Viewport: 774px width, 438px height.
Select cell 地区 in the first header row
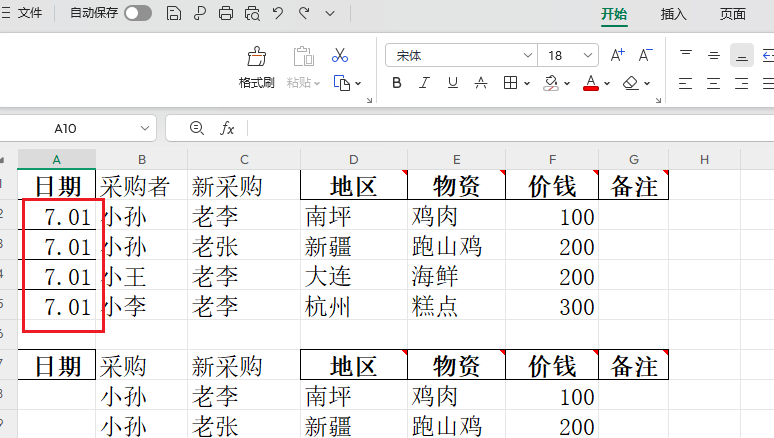coord(353,186)
